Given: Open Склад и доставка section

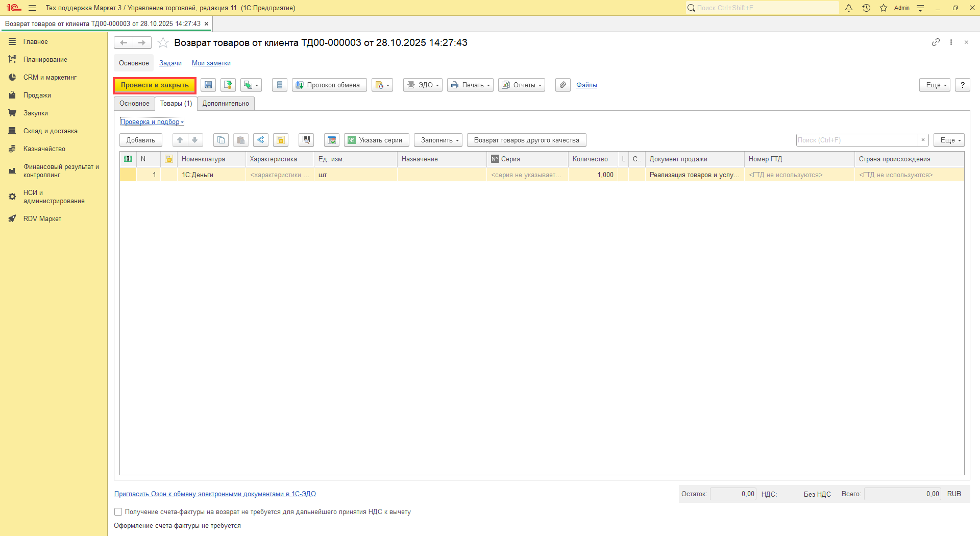Looking at the screenshot, I should point(51,131).
